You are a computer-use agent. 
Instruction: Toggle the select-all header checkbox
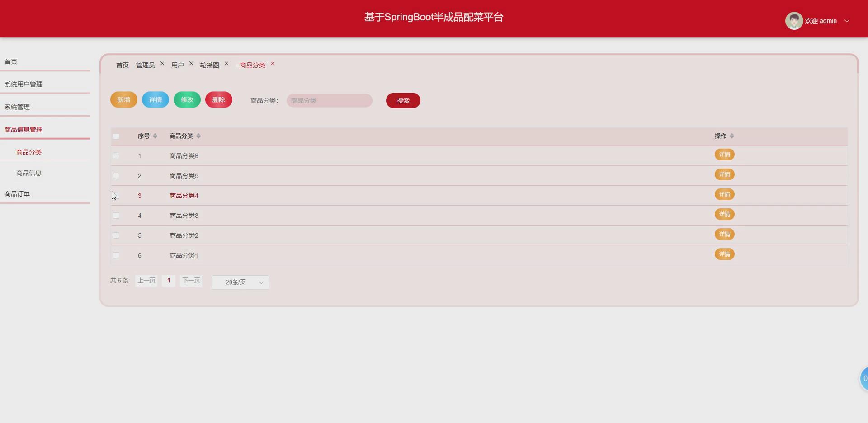(x=116, y=136)
